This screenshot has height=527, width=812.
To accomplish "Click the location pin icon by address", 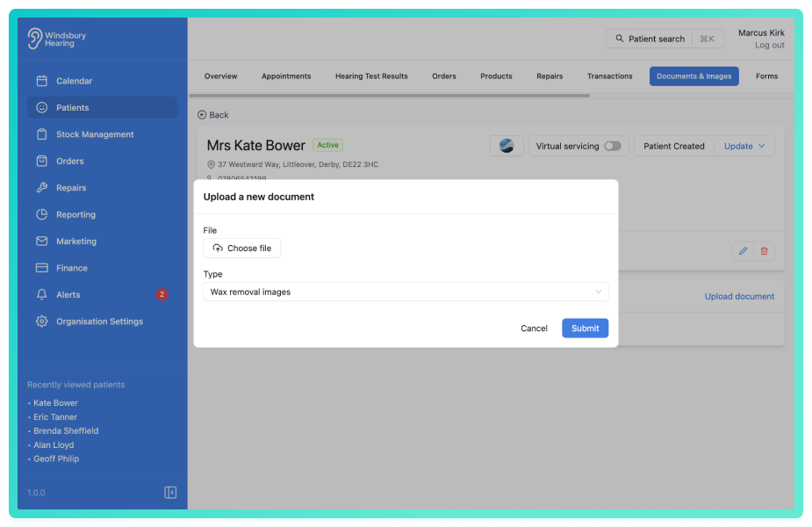I will (x=211, y=164).
